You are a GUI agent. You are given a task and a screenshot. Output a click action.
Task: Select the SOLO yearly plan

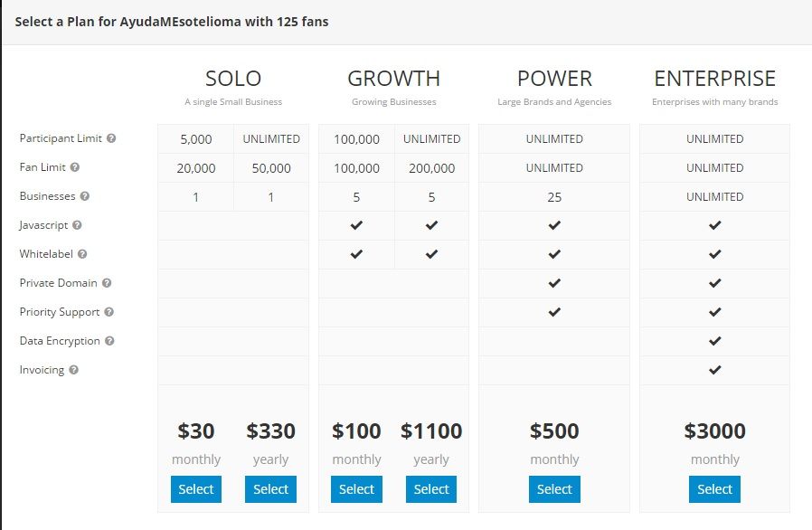(x=270, y=488)
